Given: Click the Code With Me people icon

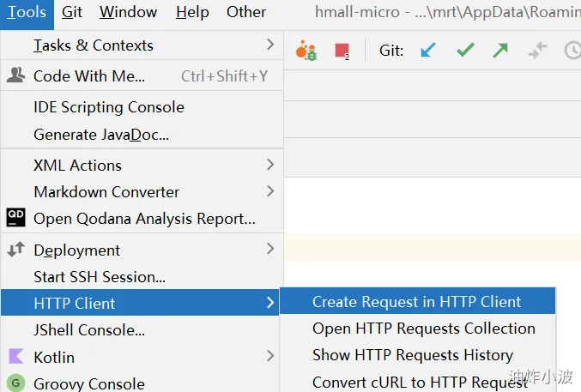Looking at the screenshot, I should point(16,75).
